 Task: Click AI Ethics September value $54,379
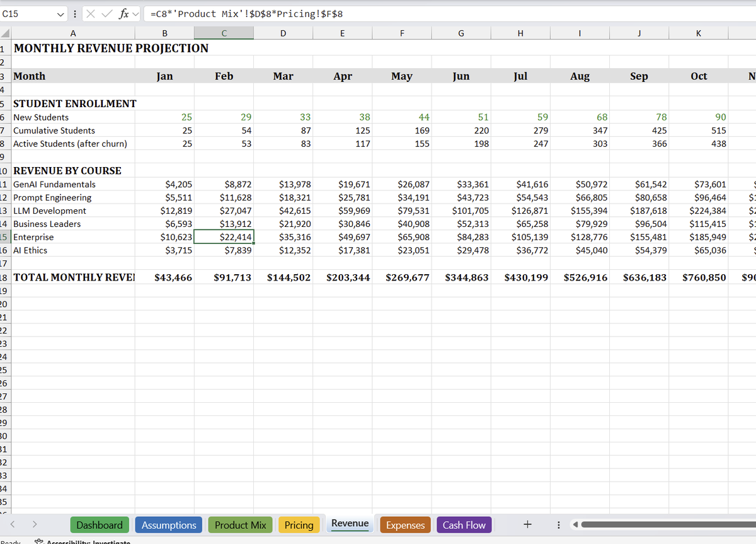639,250
